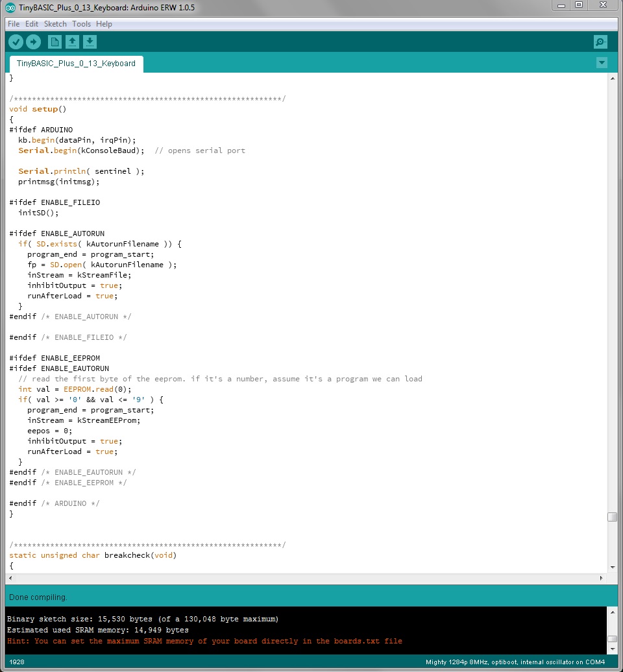Upload the sketch using the arrow icon
The image size is (623, 672).
click(33, 42)
